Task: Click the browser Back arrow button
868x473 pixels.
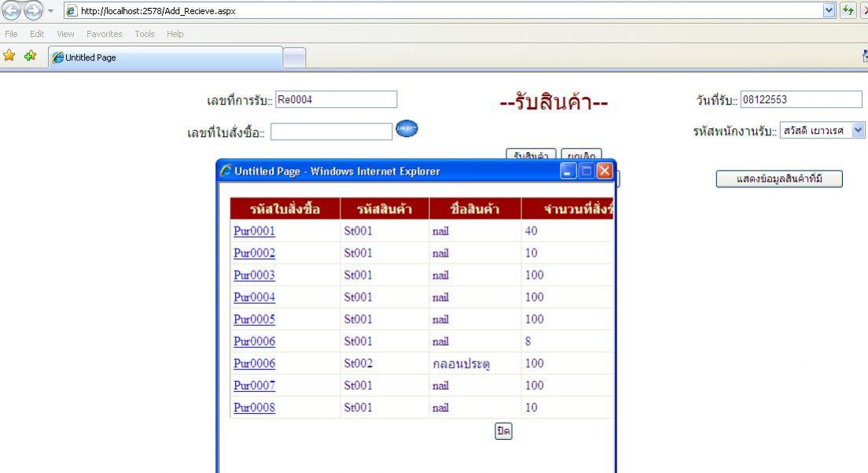Action: 11,10
